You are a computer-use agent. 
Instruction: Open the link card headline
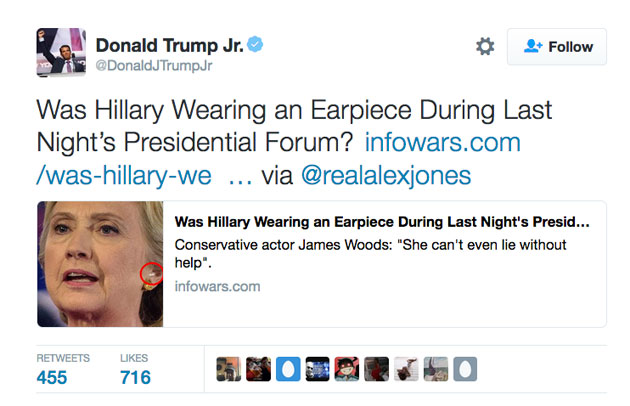(382, 222)
